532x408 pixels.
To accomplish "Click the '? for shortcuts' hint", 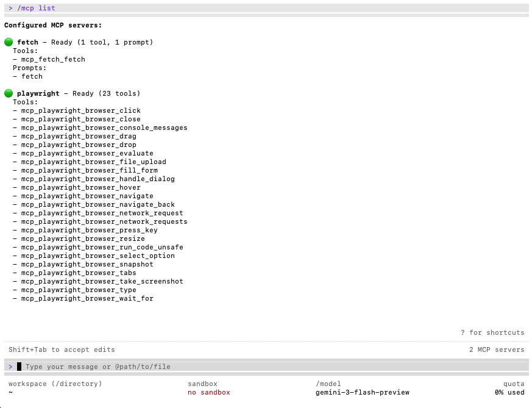I will (x=492, y=332).
